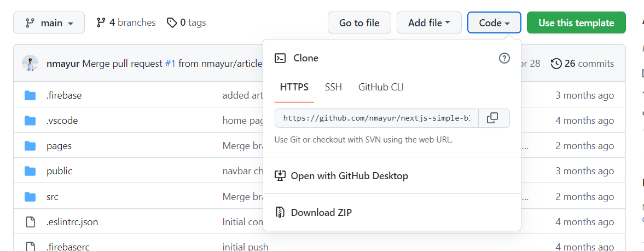Open the .eslintrc.json commit message "Initial con"
The image size is (644, 251).
coord(242,222)
